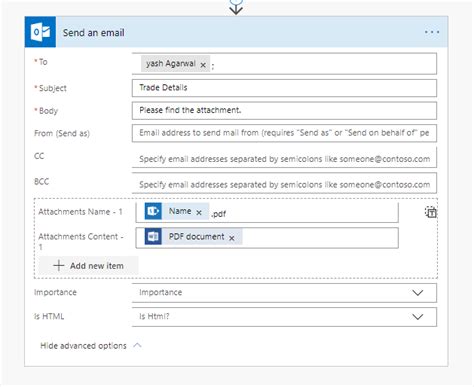Remove the Name dynamic content token
Screen dimensions: 474x387
point(199,212)
